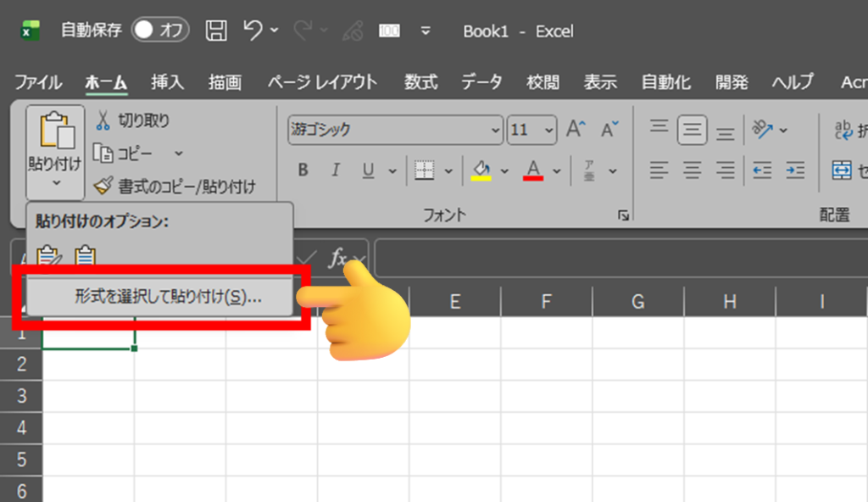Click the Format Painter brush icon
This screenshot has width=868, height=502.
tap(103, 186)
